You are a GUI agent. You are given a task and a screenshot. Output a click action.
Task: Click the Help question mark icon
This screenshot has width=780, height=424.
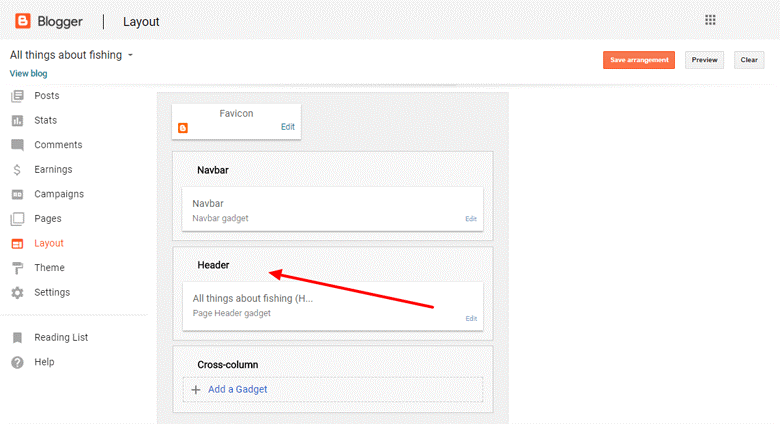(x=17, y=362)
